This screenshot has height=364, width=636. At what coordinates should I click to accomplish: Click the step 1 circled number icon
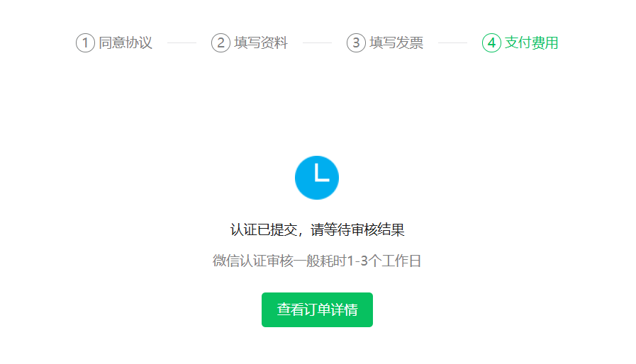tap(85, 42)
